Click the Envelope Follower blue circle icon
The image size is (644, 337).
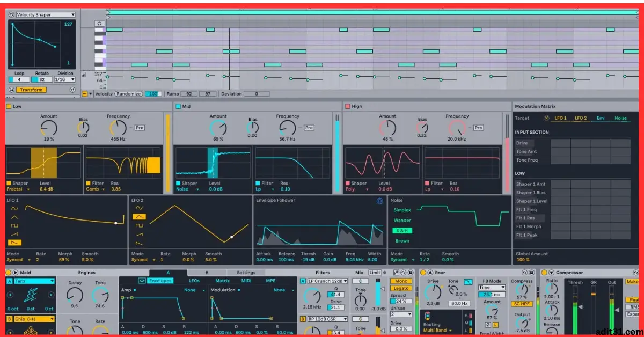coord(380,201)
